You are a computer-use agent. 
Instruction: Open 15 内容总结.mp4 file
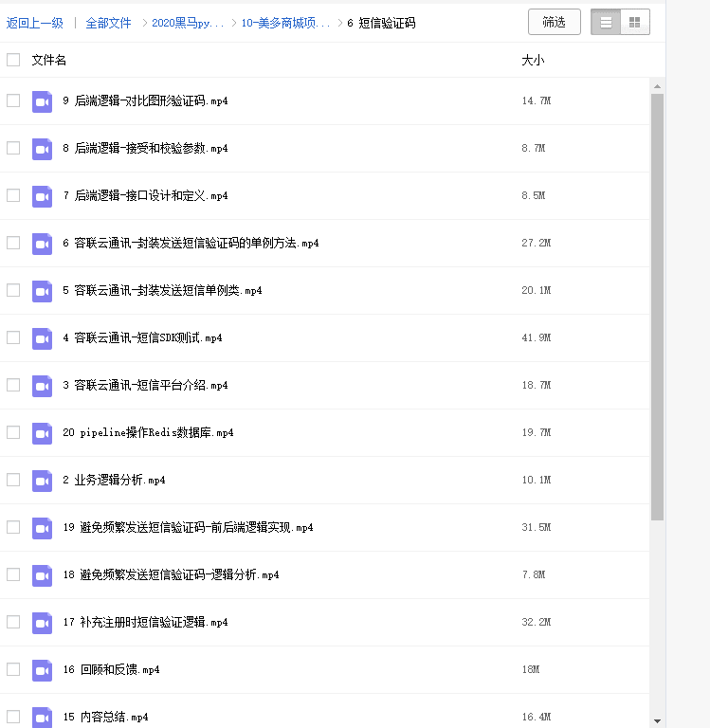(x=106, y=717)
